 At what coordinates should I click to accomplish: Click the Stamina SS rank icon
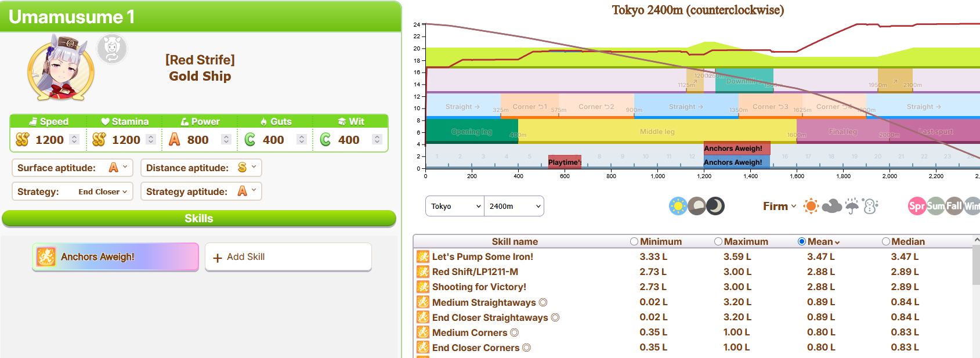coord(99,139)
